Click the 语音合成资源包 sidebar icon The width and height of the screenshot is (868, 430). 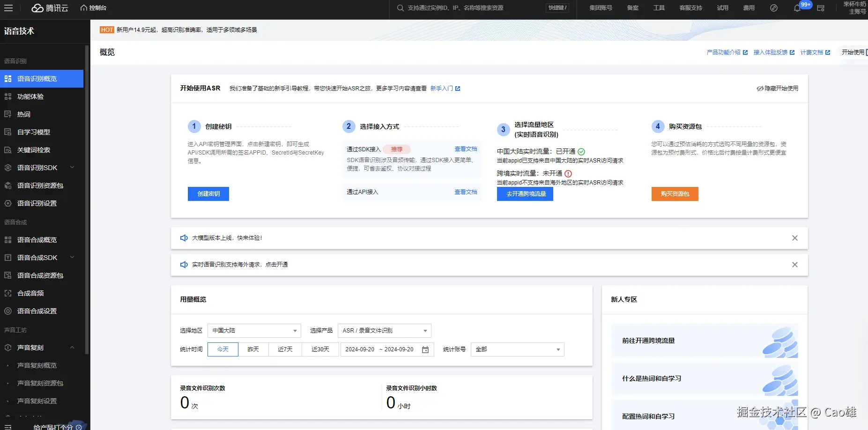8,275
